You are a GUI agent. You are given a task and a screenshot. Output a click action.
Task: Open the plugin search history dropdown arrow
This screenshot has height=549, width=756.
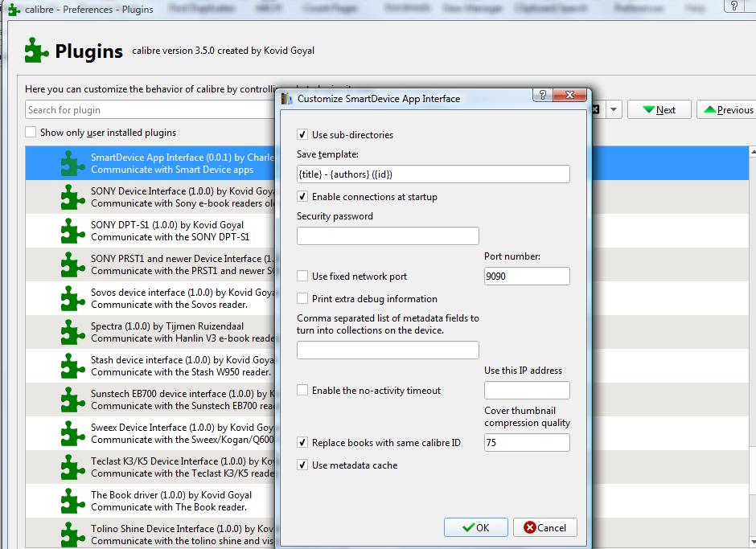614,109
